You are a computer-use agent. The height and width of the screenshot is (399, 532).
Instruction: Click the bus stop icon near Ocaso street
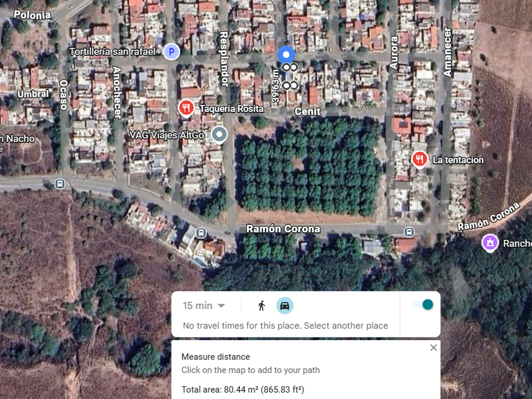coord(60,184)
